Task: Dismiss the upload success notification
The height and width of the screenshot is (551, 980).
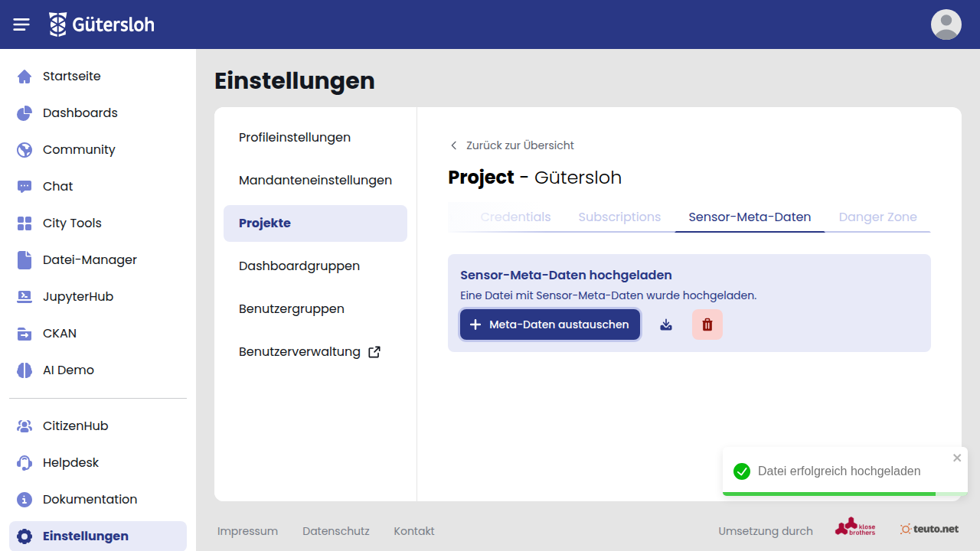Action: pos(957,458)
